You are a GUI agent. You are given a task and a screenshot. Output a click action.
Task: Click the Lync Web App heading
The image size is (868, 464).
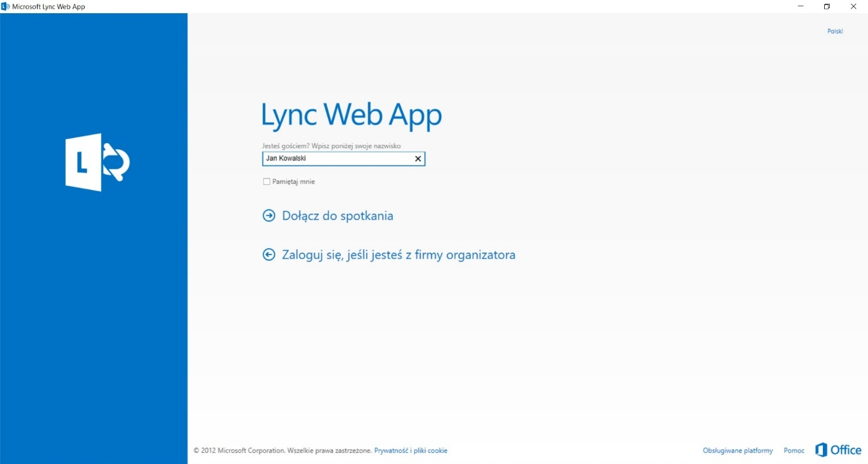pyautogui.click(x=352, y=117)
